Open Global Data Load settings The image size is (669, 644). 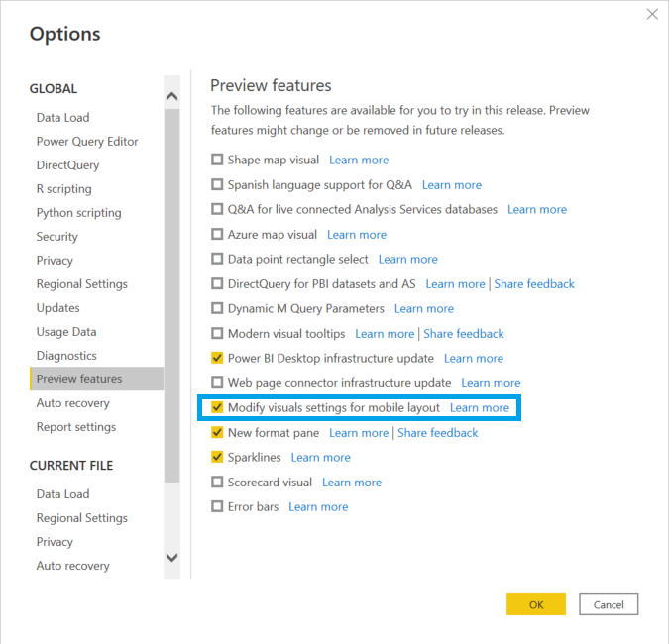click(62, 118)
